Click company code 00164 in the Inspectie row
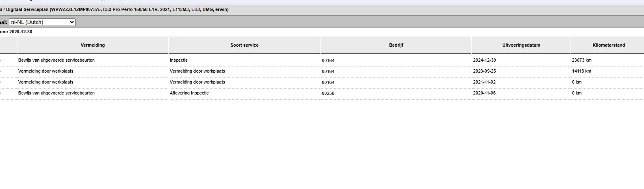644x189 pixels. point(328,60)
